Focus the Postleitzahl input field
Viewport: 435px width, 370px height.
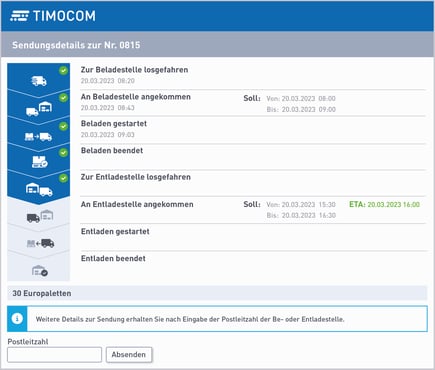tap(54, 355)
